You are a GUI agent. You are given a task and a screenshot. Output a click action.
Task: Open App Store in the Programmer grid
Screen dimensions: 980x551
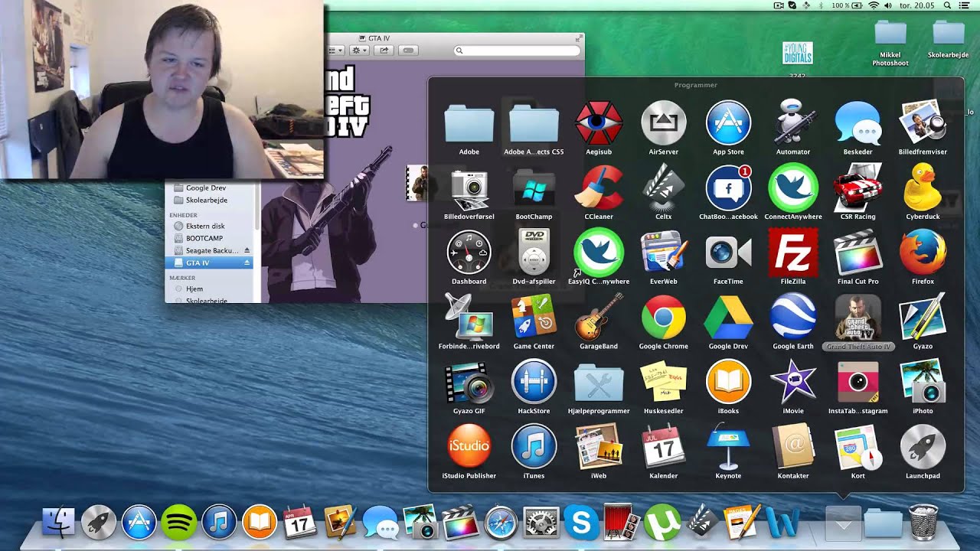(x=728, y=123)
